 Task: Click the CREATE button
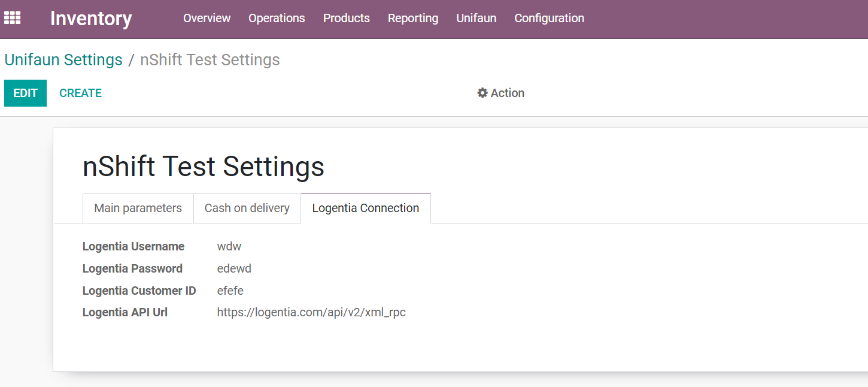pos(80,93)
